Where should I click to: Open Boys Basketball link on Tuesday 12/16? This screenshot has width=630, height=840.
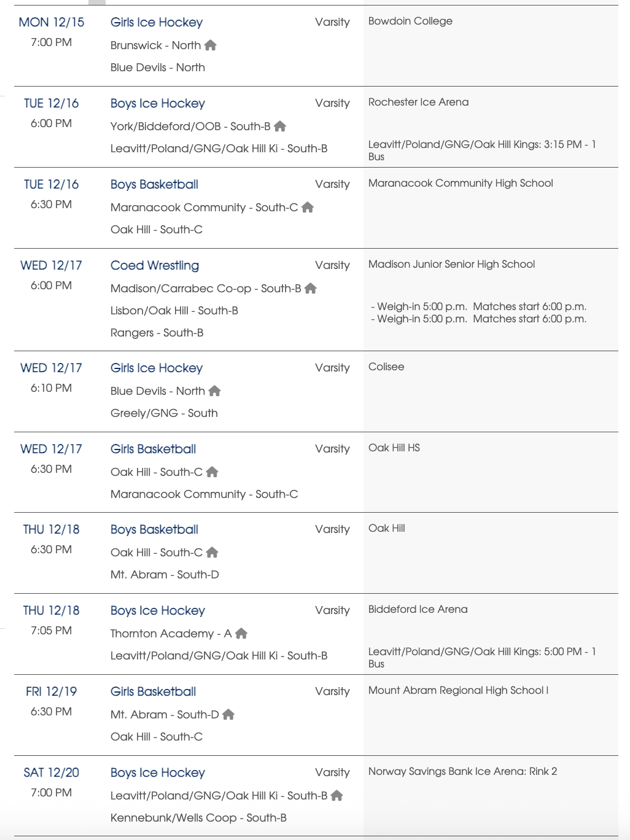click(x=154, y=185)
